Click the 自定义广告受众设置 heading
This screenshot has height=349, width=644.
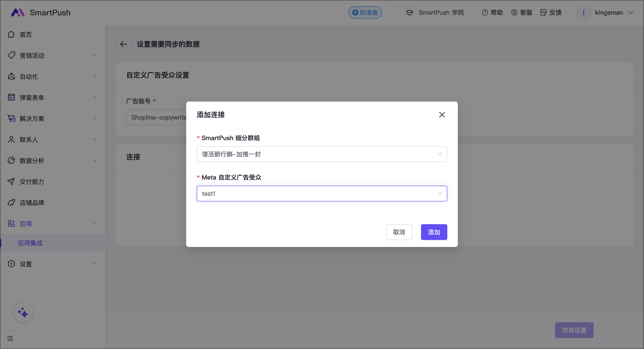pos(157,75)
